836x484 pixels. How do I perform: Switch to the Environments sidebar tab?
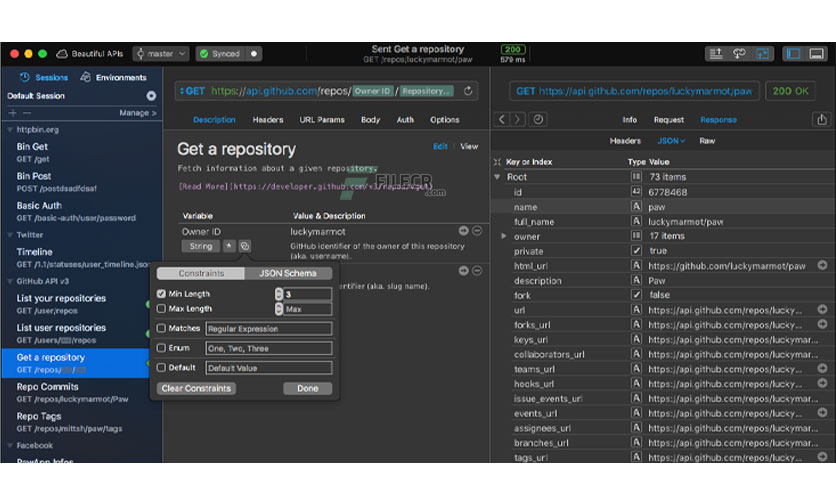pyautogui.click(x=113, y=77)
